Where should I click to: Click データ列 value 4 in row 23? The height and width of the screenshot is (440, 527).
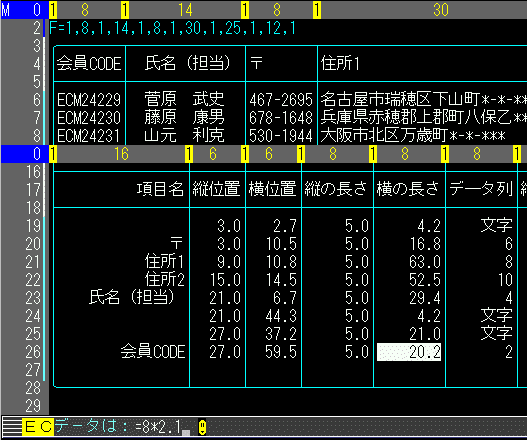pyautogui.click(x=509, y=298)
